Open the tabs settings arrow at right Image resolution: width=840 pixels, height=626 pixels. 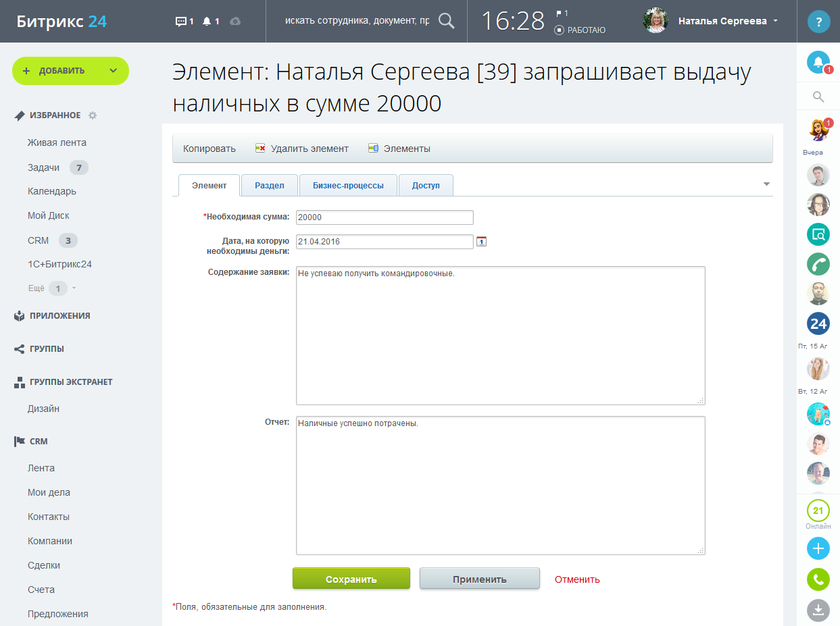766,184
